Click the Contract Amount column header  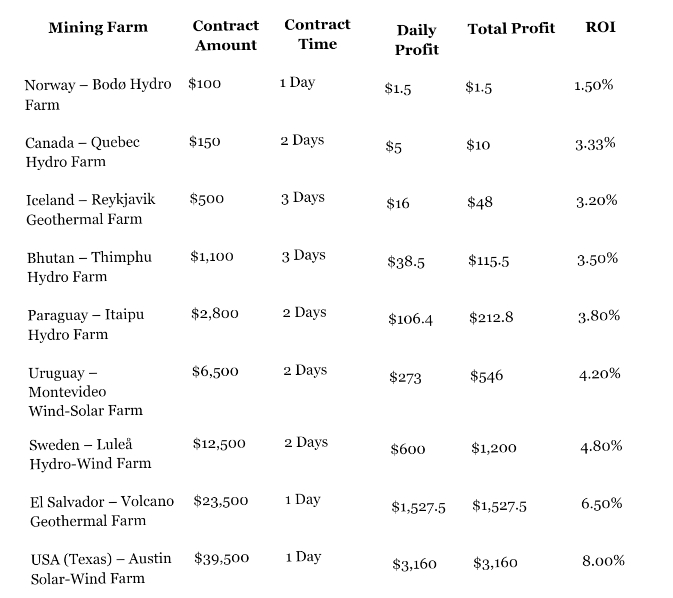pyautogui.click(x=225, y=36)
